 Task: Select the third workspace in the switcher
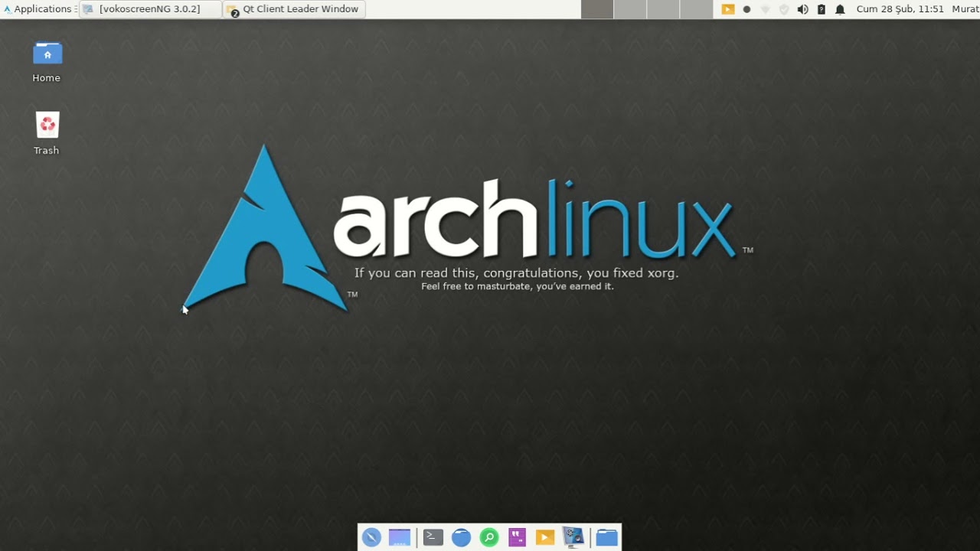663,9
